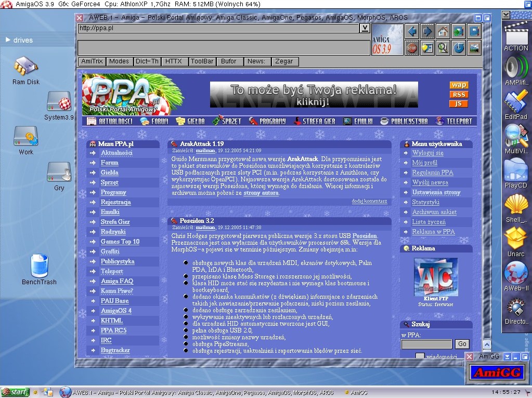
Task: Open the URL history dropdown arrow
Action: coord(365,28)
